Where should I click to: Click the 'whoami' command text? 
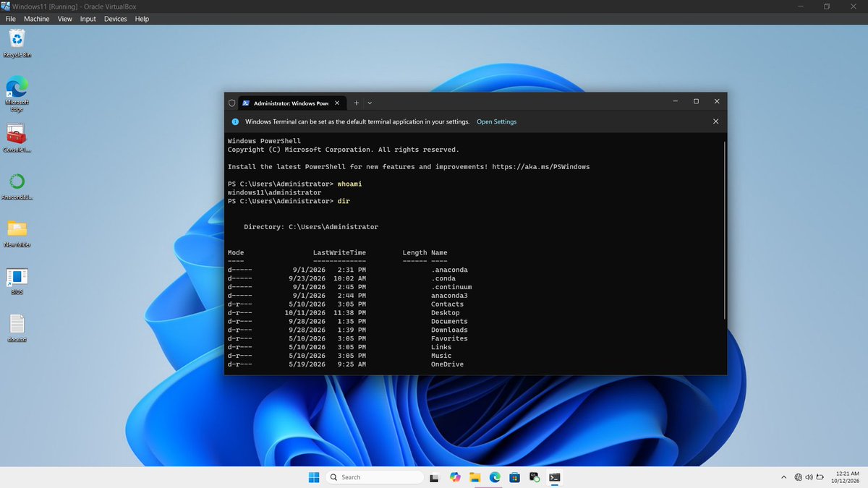coord(349,184)
